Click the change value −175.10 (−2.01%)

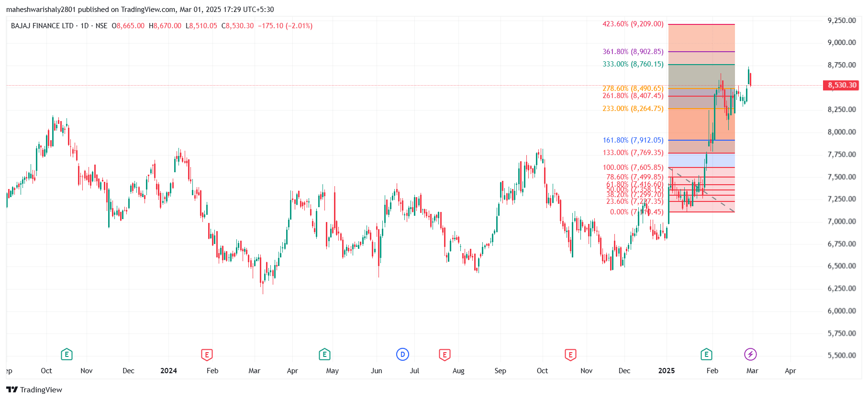(285, 26)
